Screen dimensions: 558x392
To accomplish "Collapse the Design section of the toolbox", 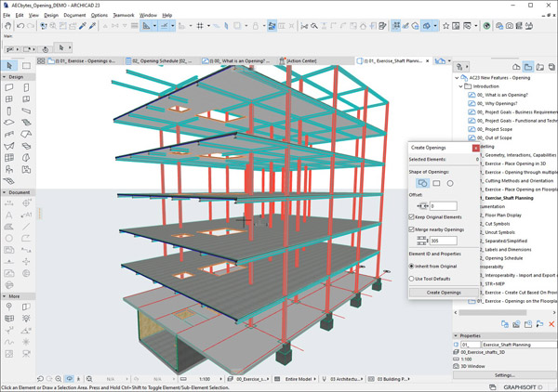I will 5,77.
